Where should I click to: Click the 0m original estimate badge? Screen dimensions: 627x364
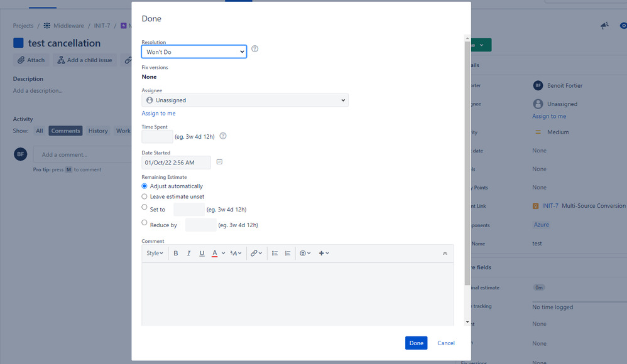click(539, 287)
